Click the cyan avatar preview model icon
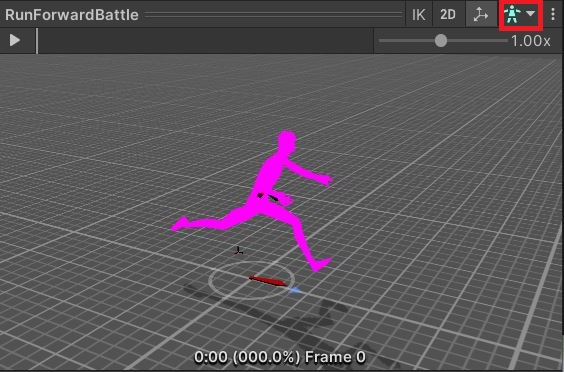 (512, 15)
